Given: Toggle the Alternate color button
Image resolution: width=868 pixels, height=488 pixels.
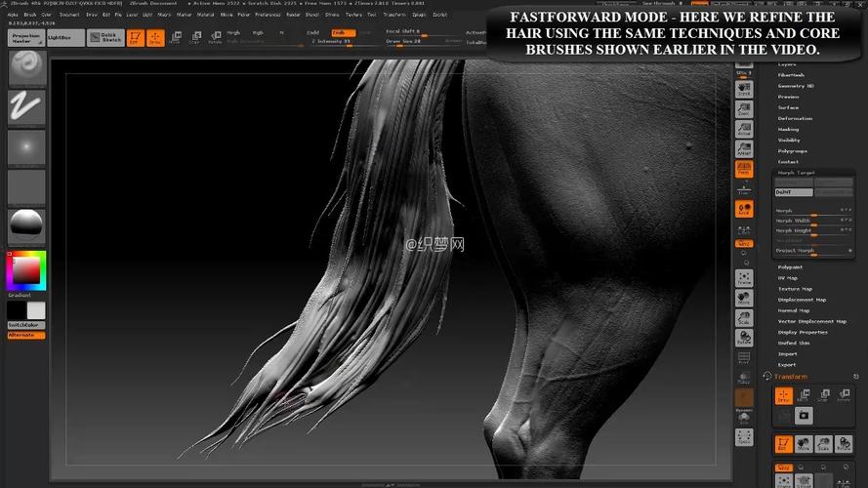Looking at the screenshot, I should (x=26, y=336).
